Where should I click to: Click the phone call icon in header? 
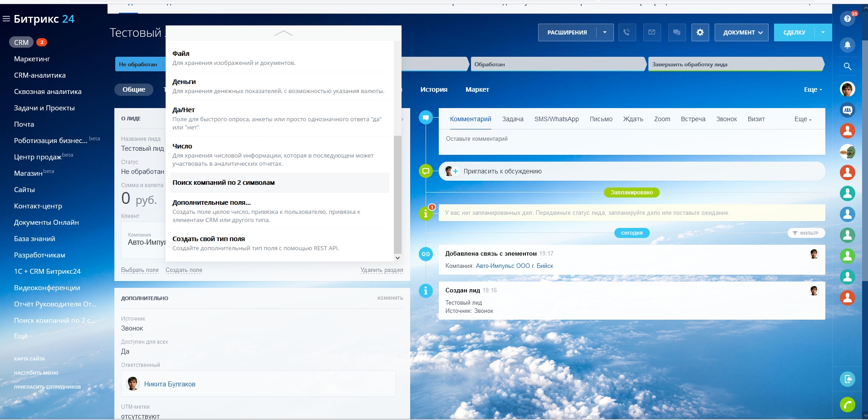(x=627, y=32)
